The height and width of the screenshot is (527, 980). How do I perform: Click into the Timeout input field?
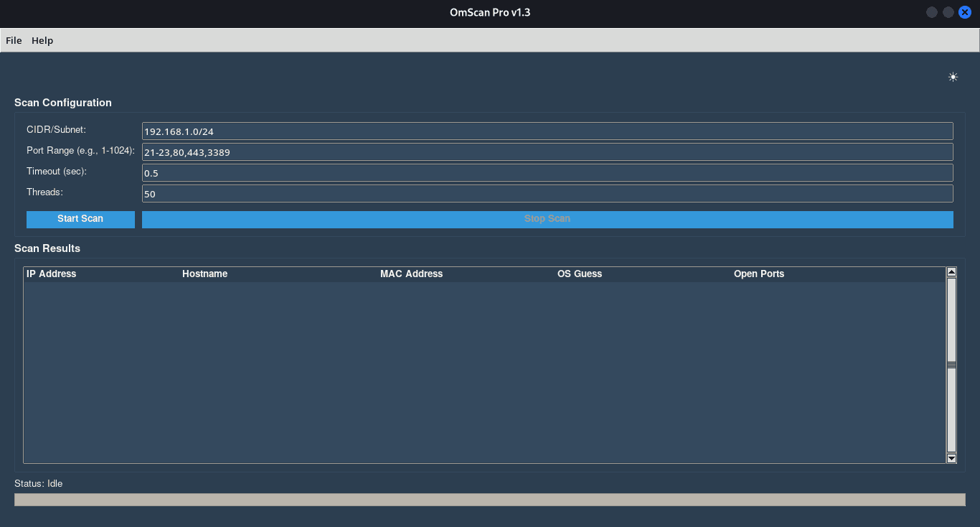coord(547,173)
